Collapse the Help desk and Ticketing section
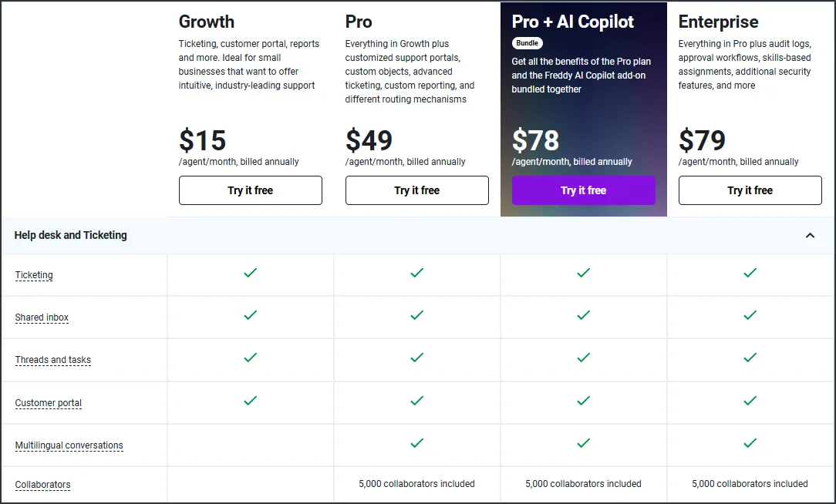 pyautogui.click(x=810, y=235)
